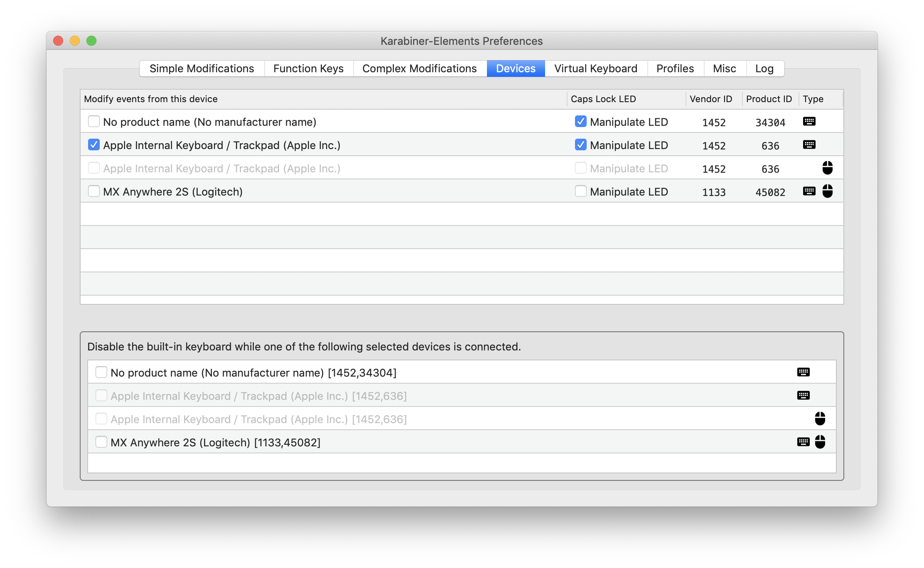
Task: Click mouse icon in disabled Apple Trackpad row
Action: (827, 168)
